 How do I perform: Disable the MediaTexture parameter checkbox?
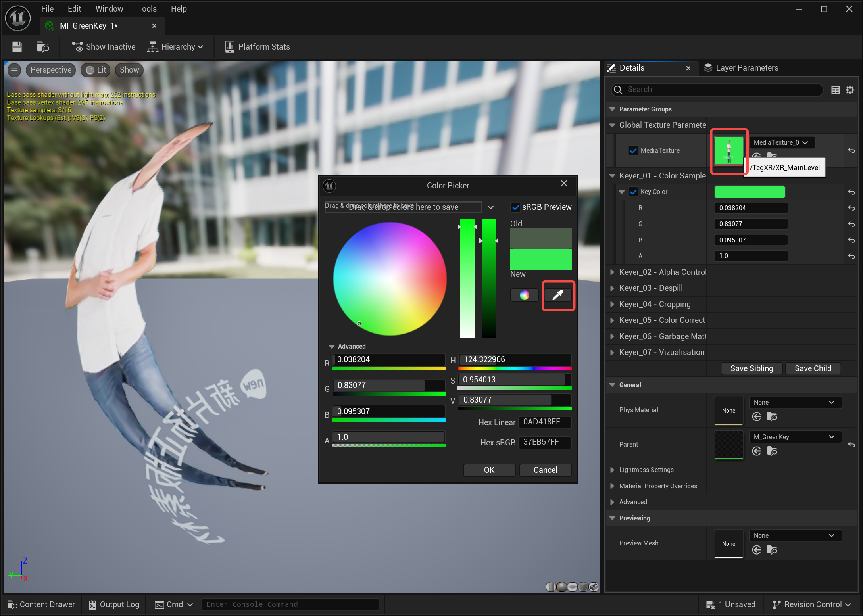point(633,150)
